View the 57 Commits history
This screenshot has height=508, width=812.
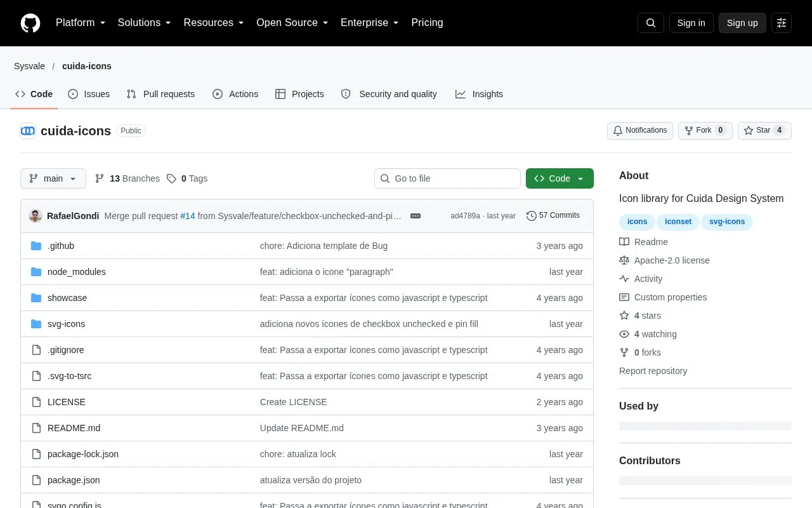click(x=553, y=216)
